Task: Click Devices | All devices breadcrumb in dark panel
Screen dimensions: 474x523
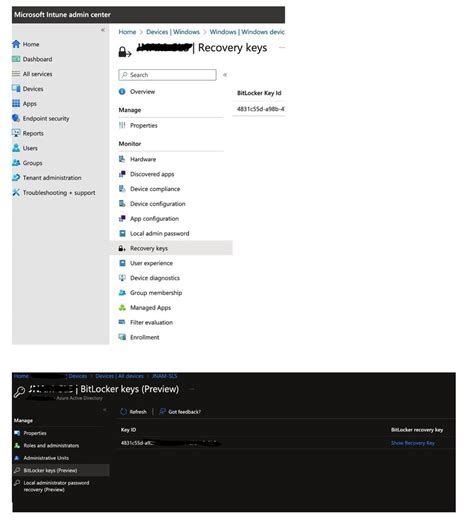Action: 119,376
